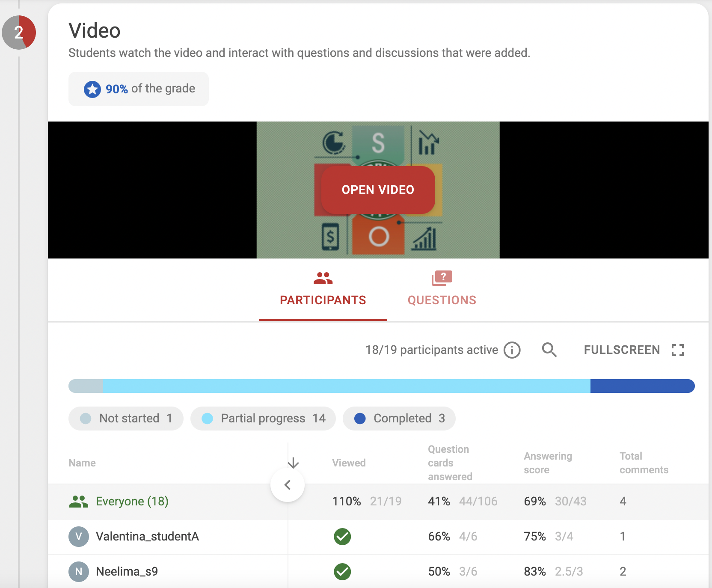Click Neelima_s9 avatar N
The image size is (712, 588).
[79, 571]
